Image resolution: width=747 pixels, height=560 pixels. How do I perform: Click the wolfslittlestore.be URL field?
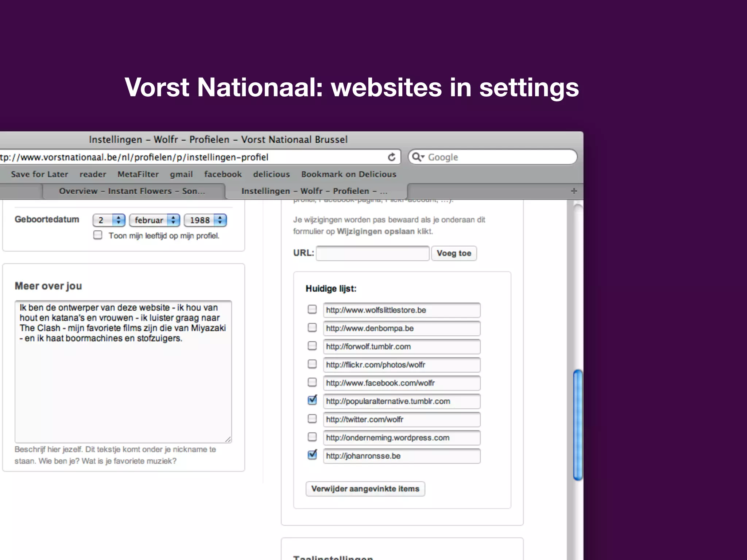[x=402, y=310]
